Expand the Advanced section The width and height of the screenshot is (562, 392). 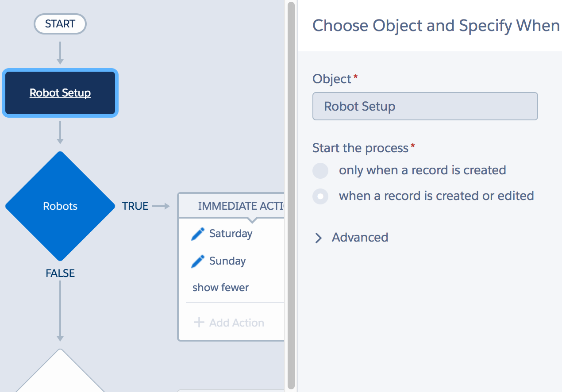coord(360,238)
